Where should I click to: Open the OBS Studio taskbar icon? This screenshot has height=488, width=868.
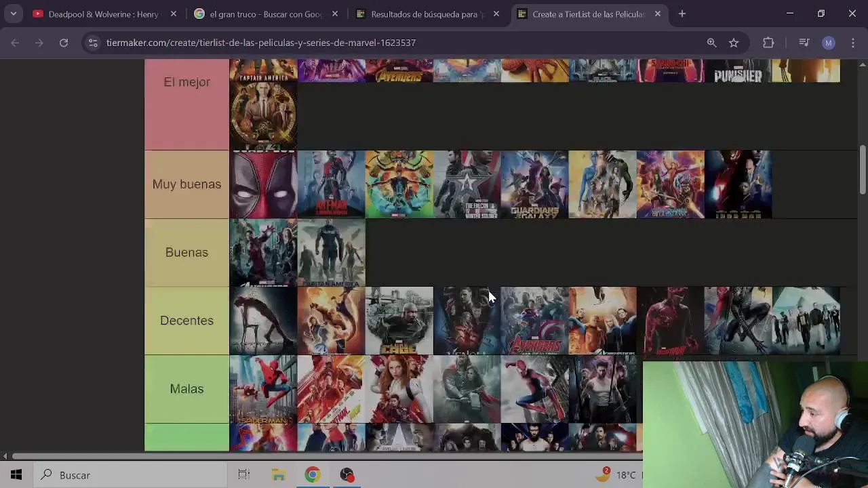click(347, 475)
